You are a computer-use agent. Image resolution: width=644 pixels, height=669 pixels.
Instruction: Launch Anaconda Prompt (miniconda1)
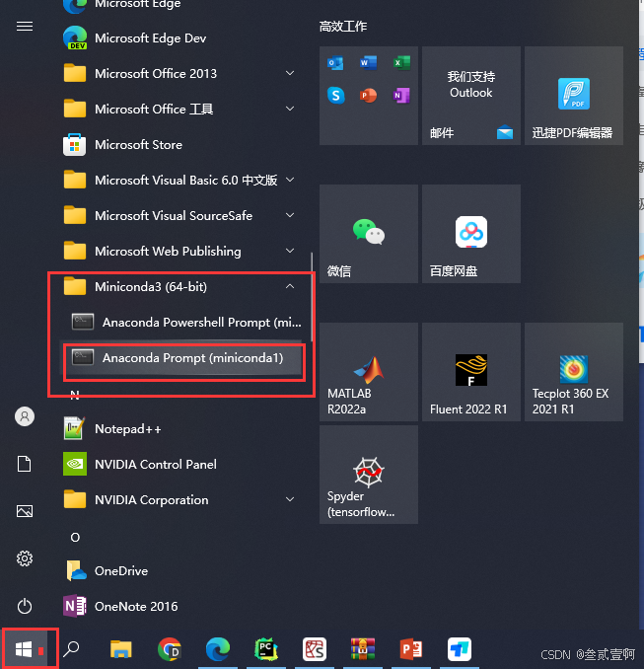[183, 357]
